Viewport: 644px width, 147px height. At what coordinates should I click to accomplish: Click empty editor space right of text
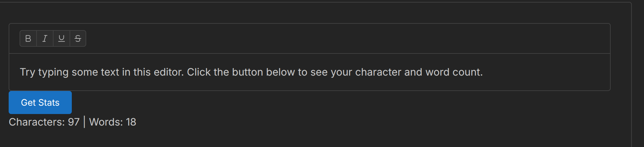pyautogui.click(x=545, y=72)
